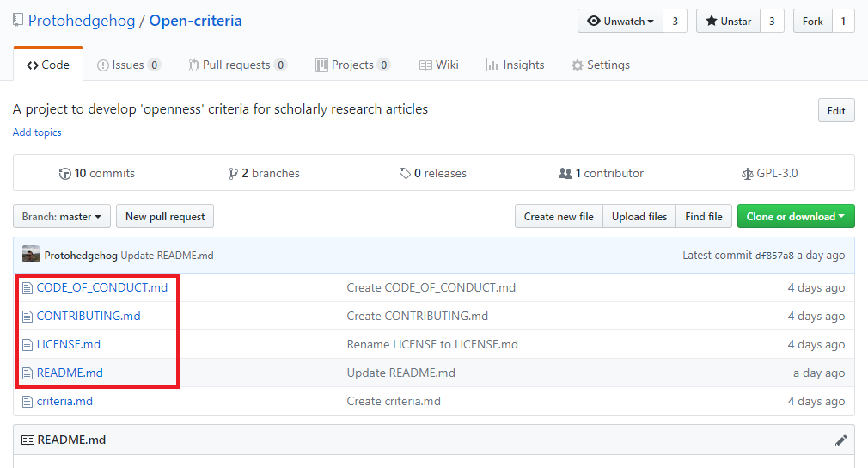The height and width of the screenshot is (468, 868).
Task: Click the file icon beside CODE_OF_CONDUCT.md
Action: click(28, 288)
